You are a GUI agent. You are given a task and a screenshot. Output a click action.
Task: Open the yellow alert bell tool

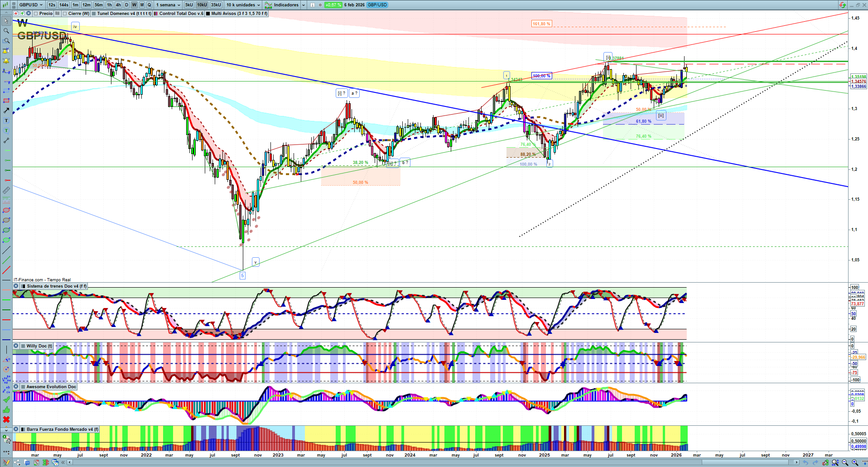[x=6, y=61]
